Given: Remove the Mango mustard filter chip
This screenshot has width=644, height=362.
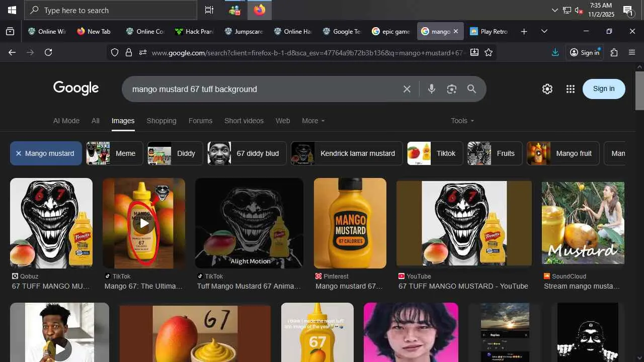Looking at the screenshot, I should pyautogui.click(x=46, y=153).
